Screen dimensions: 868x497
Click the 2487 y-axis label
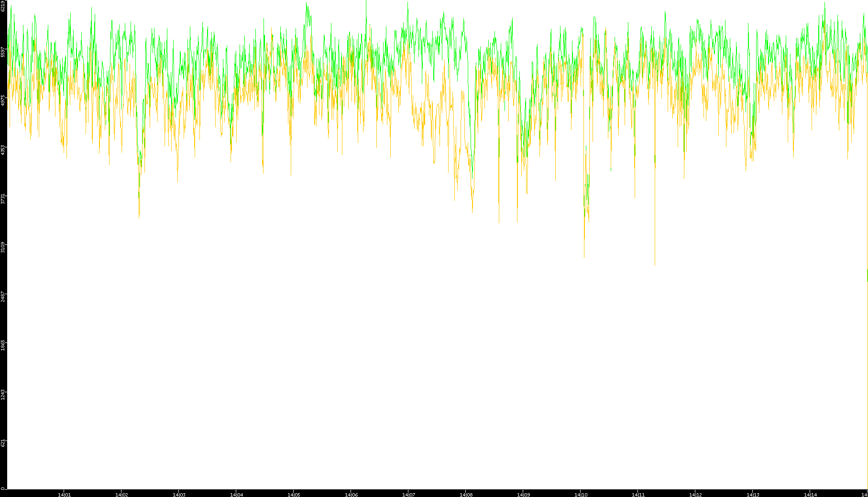(3, 297)
